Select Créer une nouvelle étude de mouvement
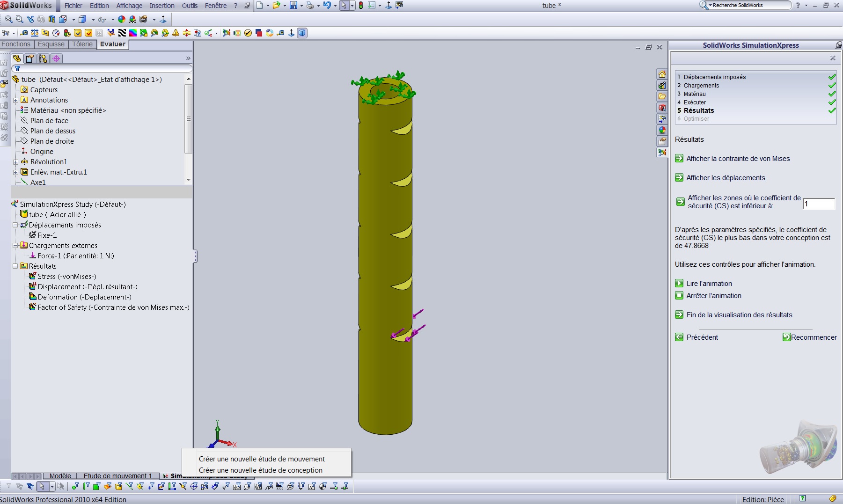 point(262,459)
